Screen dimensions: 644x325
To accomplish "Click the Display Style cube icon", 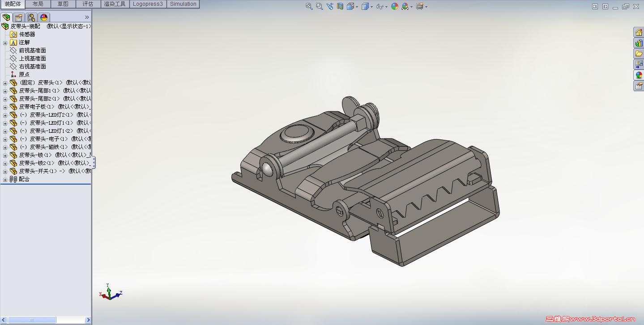I will point(365,6).
